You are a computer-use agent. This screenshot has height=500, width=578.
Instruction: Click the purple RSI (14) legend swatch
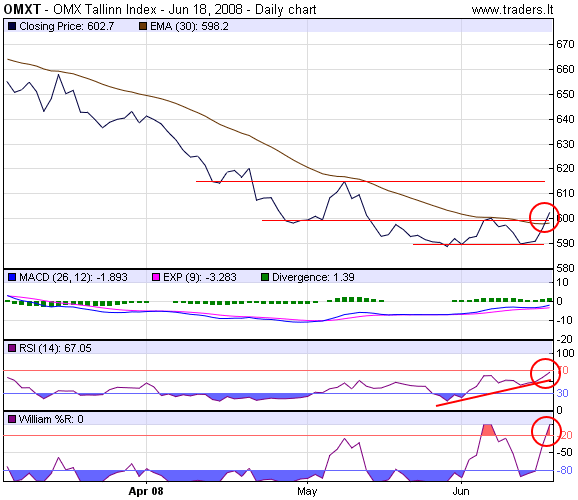coord(12,348)
